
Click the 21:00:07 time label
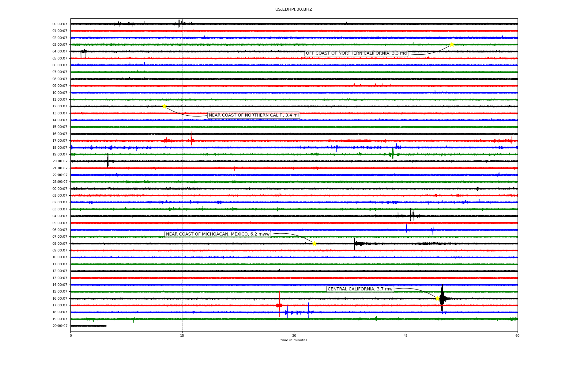point(60,168)
